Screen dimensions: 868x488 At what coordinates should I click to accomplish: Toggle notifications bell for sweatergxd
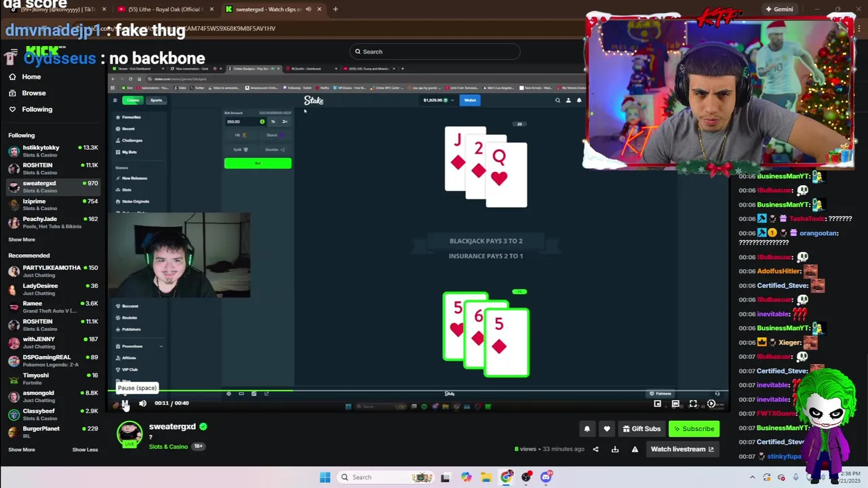587,429
